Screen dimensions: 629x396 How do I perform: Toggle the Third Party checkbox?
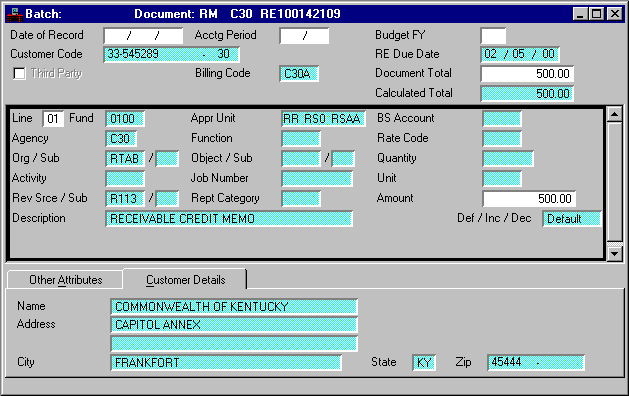coord(19,73)
